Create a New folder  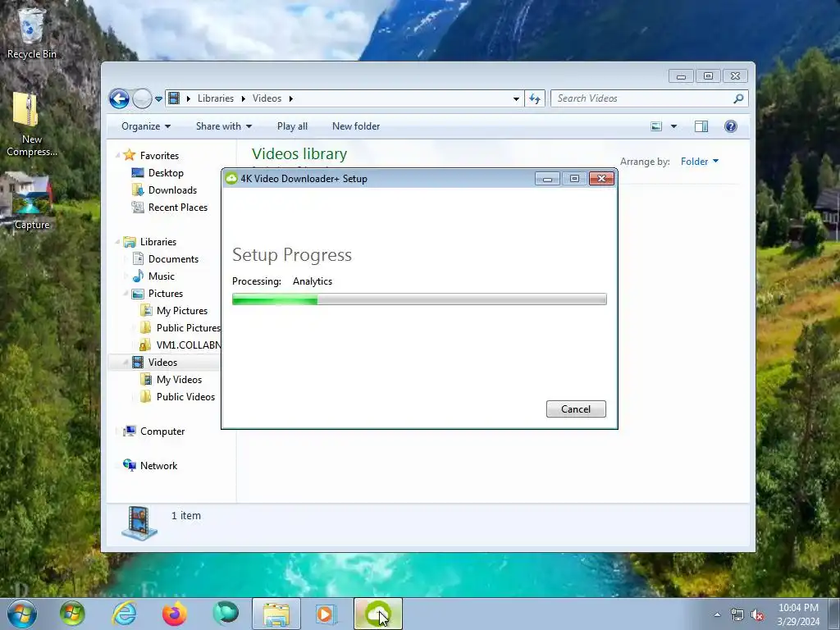356,126
